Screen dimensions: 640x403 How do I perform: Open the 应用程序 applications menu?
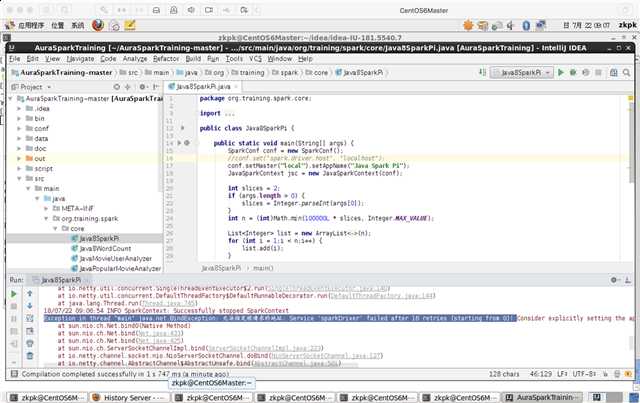pos(31,25)
